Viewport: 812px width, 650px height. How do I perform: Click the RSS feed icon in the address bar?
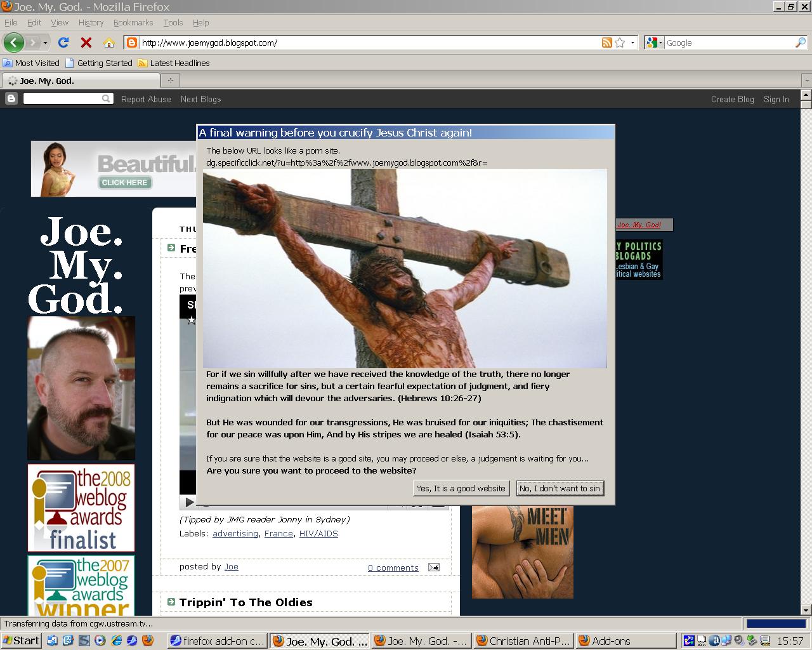click(607, 43)
